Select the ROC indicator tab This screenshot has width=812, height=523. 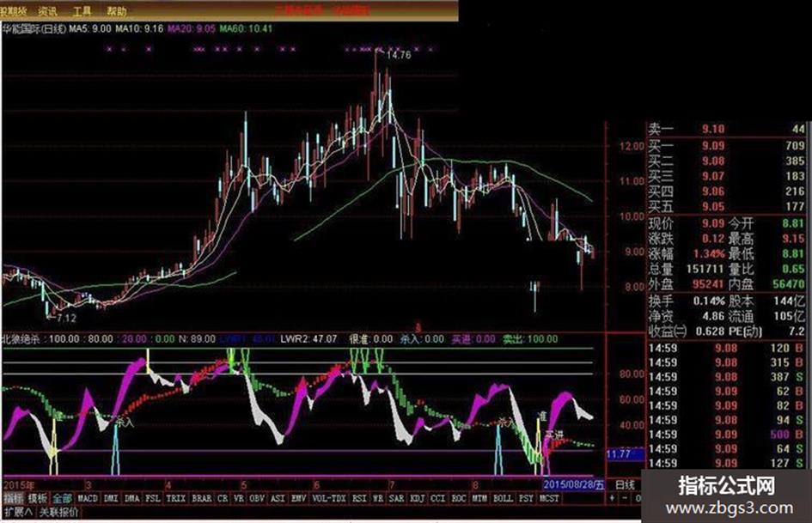click(459, 498)
